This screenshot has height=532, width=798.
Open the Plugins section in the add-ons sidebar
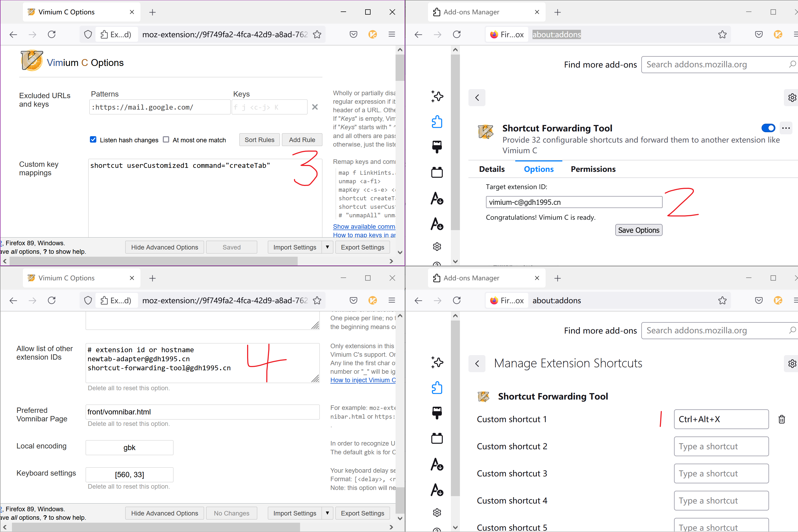tap(437, 172)
